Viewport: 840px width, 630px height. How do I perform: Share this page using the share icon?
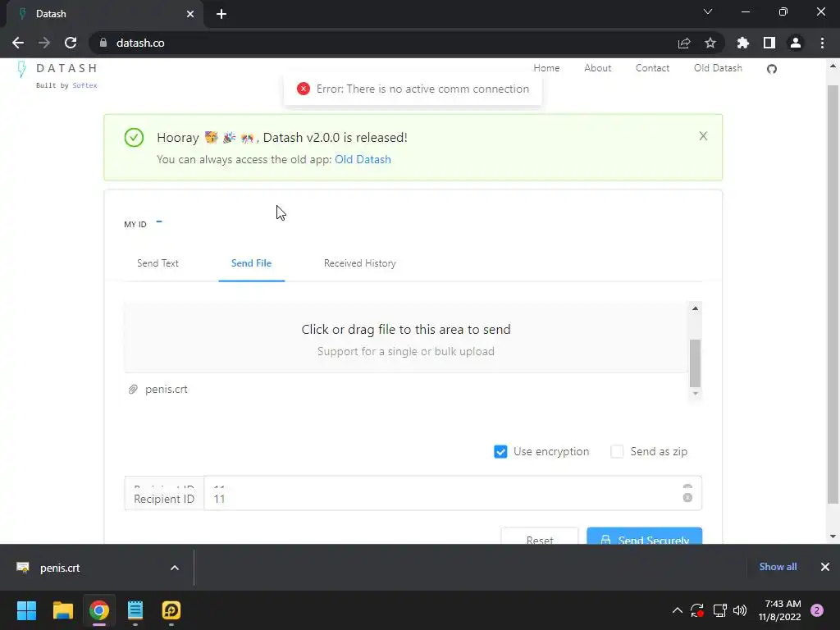(x=683, y=43)
